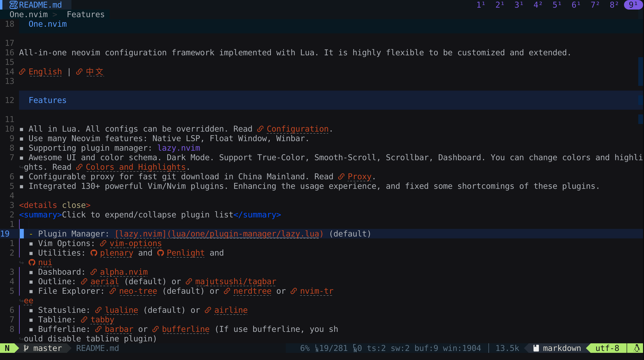The height and width of the screenshot is (360, 644).
Task: Open the neo-tree plugin link
Action: [x=138, y=291]
